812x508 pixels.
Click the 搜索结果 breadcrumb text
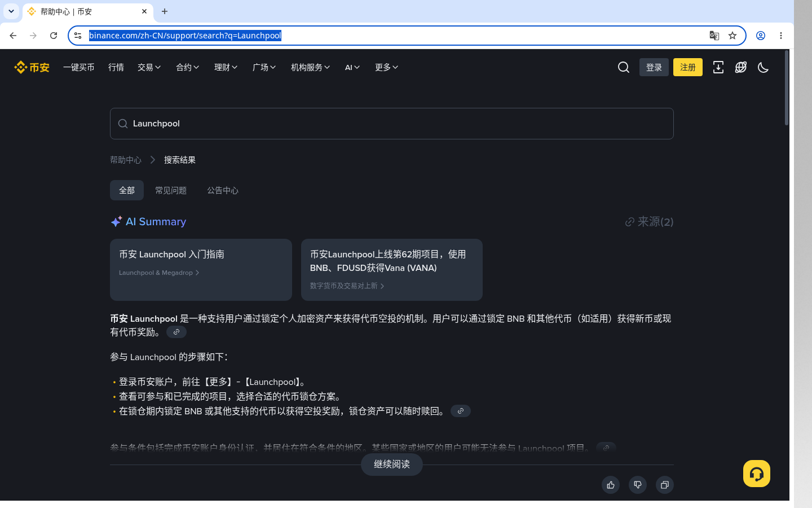[180, 160]
